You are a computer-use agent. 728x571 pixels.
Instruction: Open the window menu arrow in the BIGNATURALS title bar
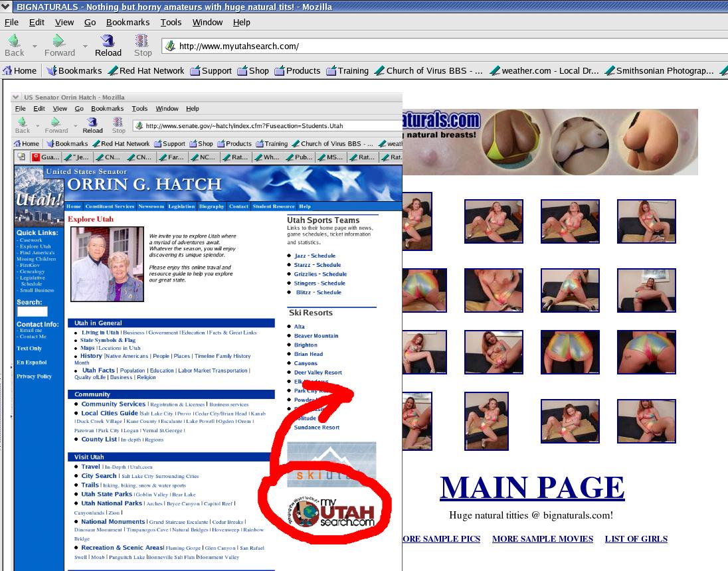tap(7, 7)
